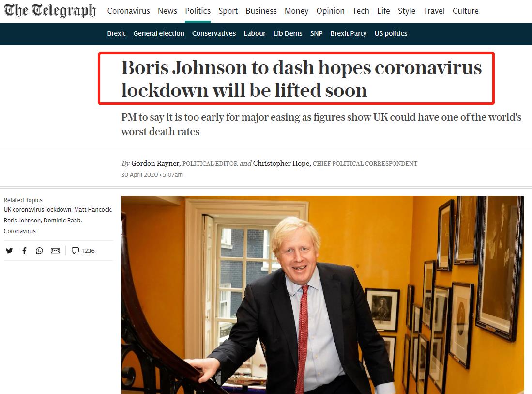Image resolution: width=532 pixels, height=394 pixels.
Task: Click the Boris Johnson lockdown headline
Action: (301, 79)
